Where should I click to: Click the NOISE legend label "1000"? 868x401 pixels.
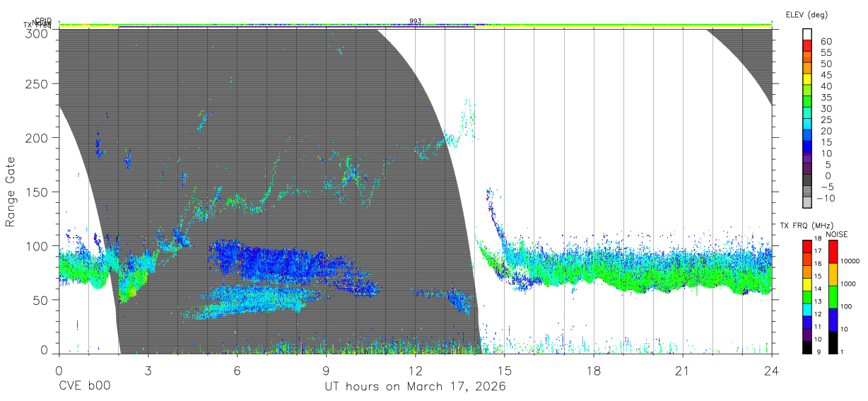click(x=847, y=284)
